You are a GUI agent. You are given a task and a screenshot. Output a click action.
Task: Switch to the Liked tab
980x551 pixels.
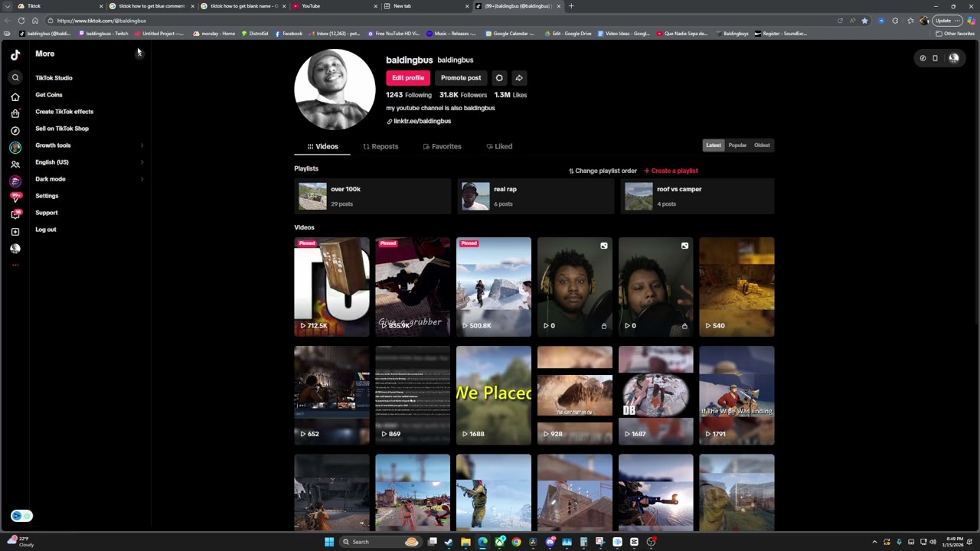499,146
